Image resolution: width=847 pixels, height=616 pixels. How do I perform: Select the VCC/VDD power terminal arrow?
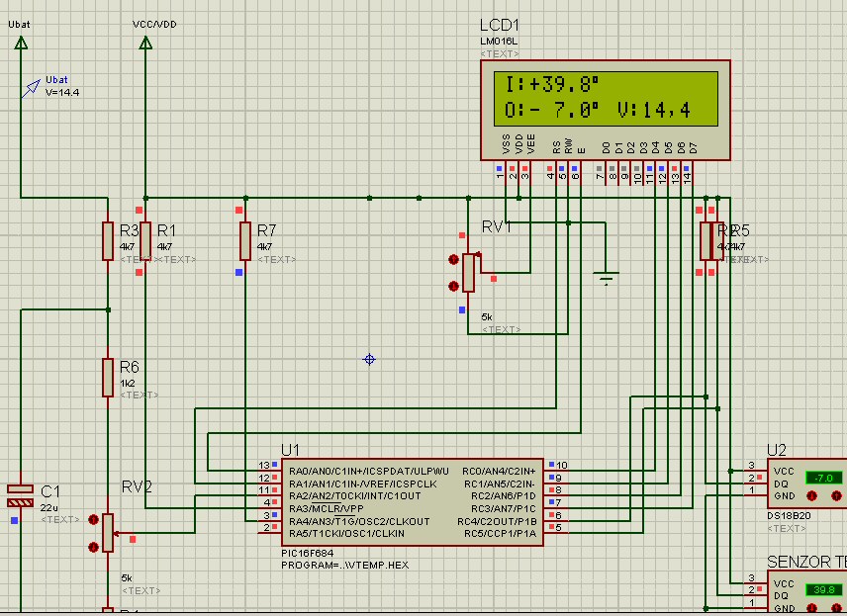click(x=145, y=42)
